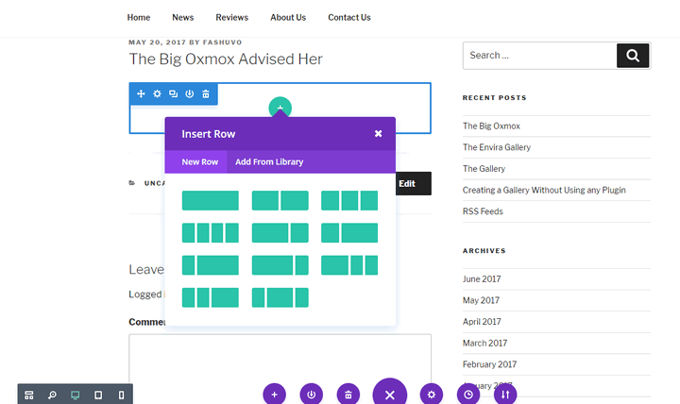The image size is (680, 404).
Task: Open the Reviews menu item
Action: tap(232, 17)
